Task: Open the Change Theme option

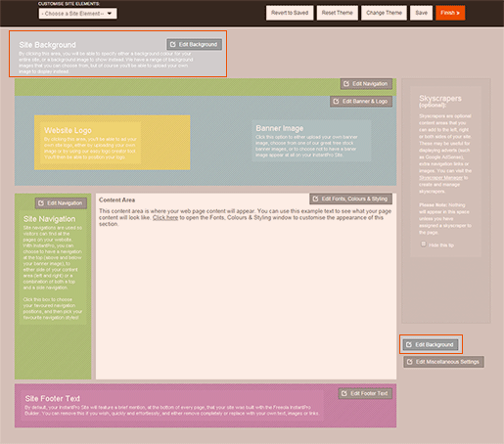Action: 384,13
